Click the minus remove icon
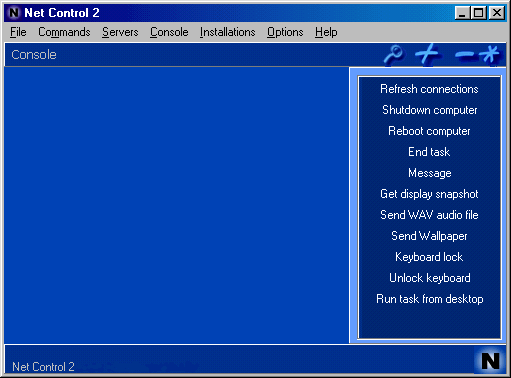Viewport: 511px width, 378px height. coord(465,55)
